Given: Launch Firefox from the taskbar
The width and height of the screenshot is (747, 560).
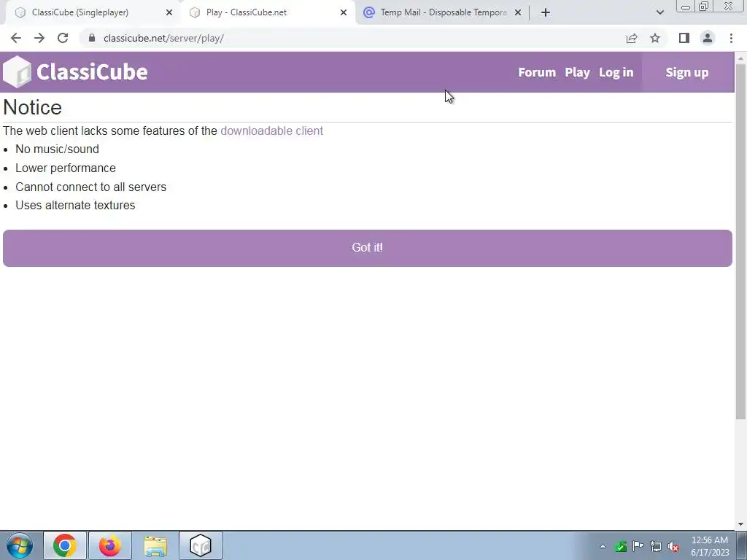Looking at the screenshot, I should coord(110,545).
